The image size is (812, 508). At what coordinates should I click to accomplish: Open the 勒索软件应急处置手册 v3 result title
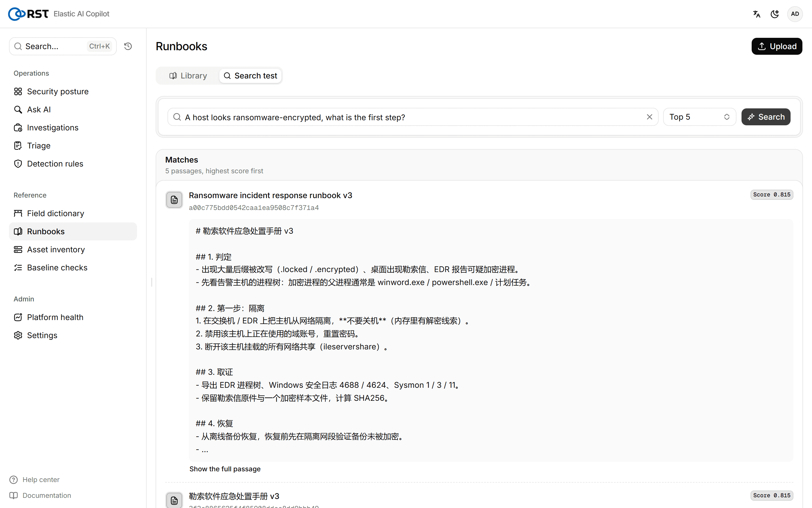point(234,496)
